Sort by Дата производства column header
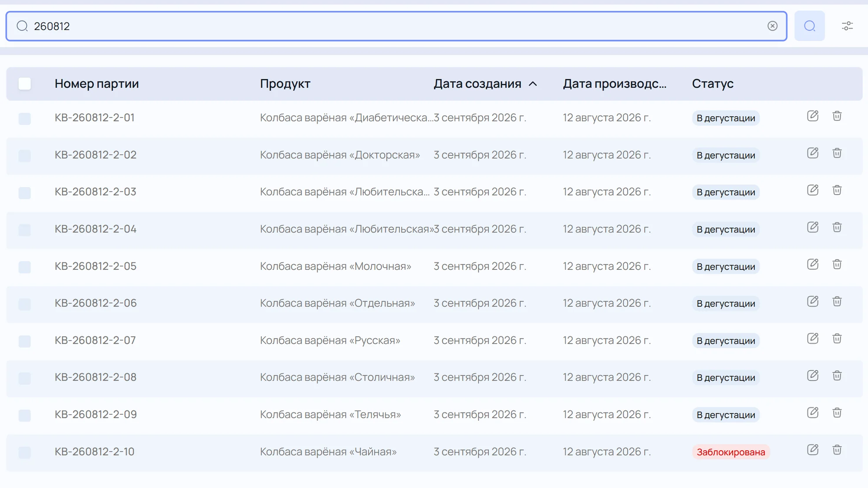Viewport: 868px width, 488px height. 615,84
